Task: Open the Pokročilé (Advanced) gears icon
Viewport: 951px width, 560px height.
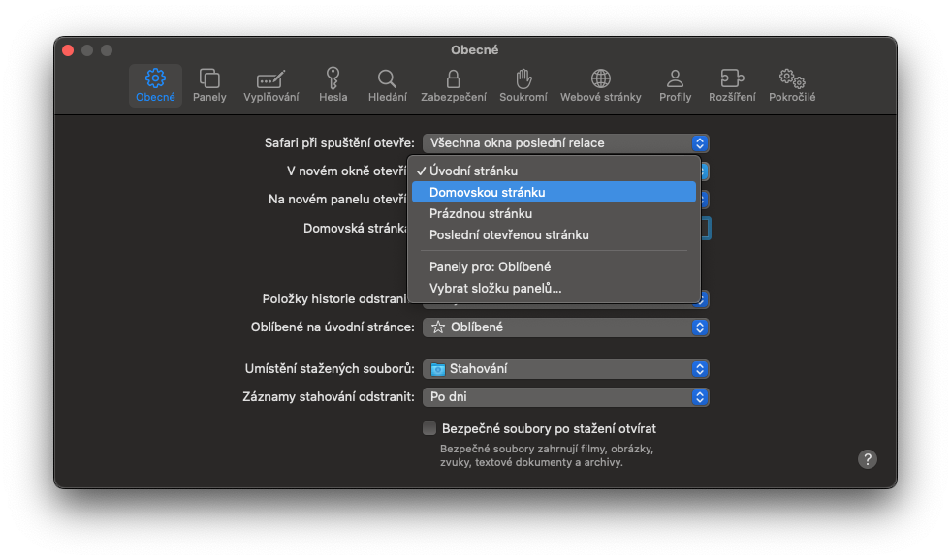Action: pos(792,84)
